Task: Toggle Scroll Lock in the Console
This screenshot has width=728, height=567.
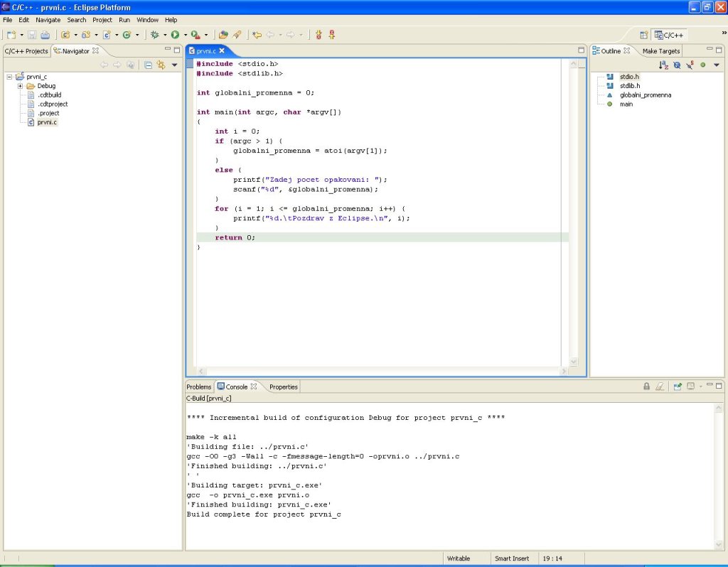Action: pos(646,387)
